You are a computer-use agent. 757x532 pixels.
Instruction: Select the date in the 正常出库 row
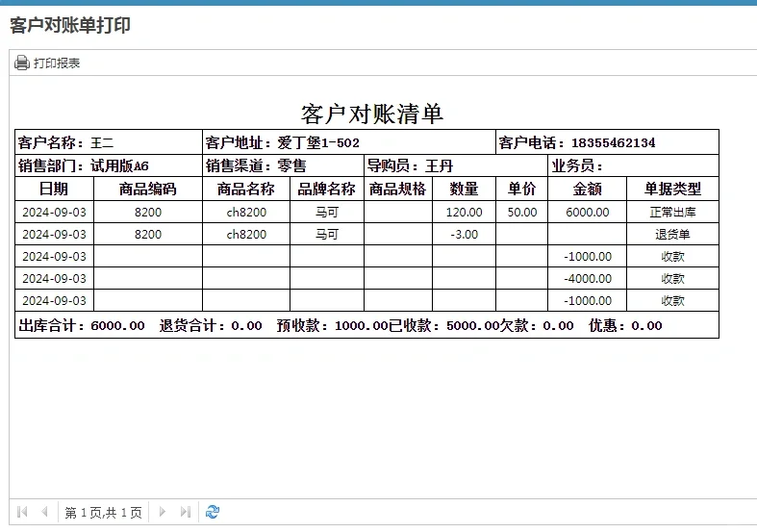[x=54, y=212]
